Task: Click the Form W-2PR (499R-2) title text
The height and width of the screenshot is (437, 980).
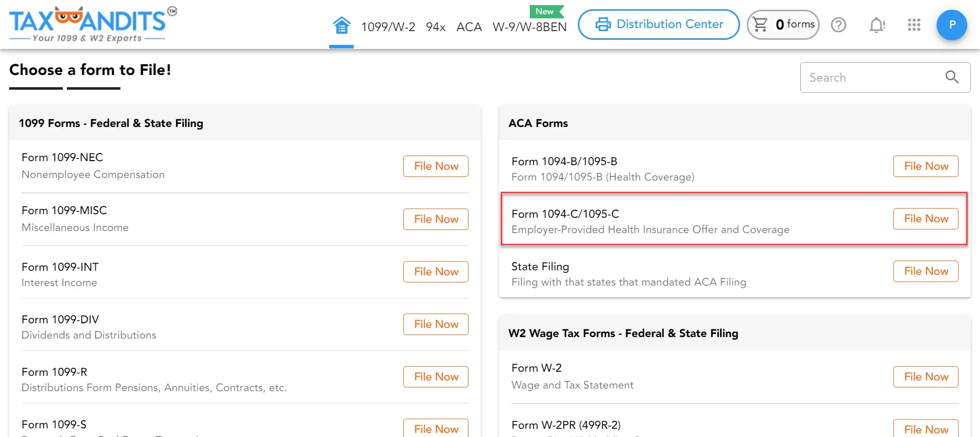Action: coord(566,425)
